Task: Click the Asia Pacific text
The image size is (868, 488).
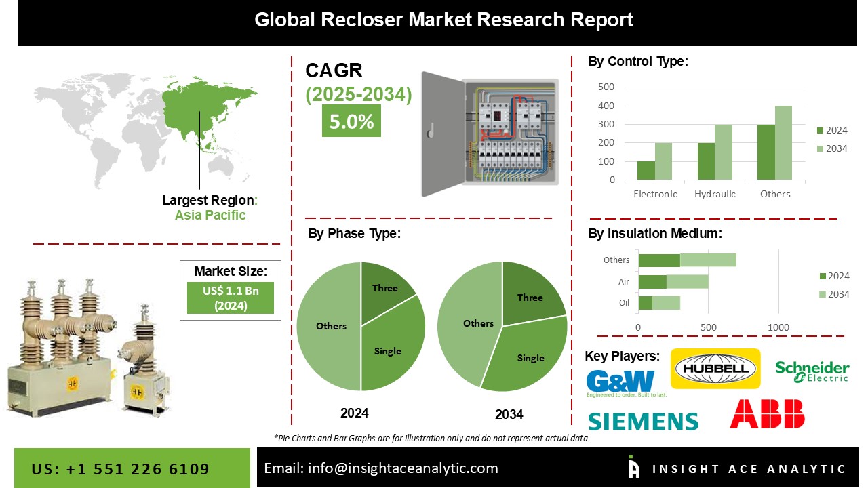Action: pyautogui.click(x=210, y=216)
